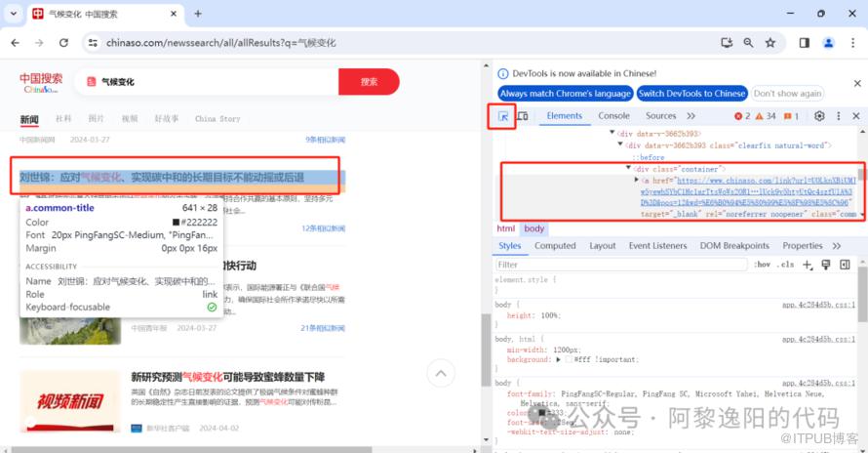Open the computed styles sidebar toggle icon
The height and width of the screenshot is (453, 868).
point(845,265)
